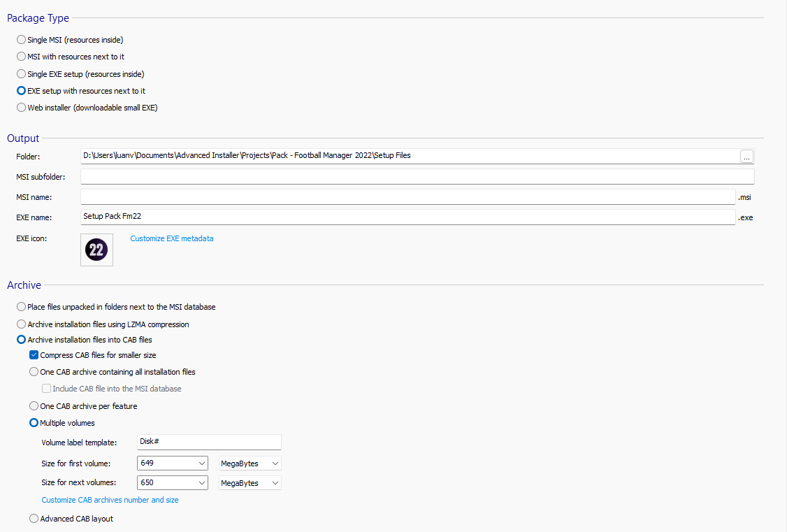This screenshot has width=787, height=532.
Task: Select Advanced CAB layout option
Action: pyautogui.click(x=34, y=519)
